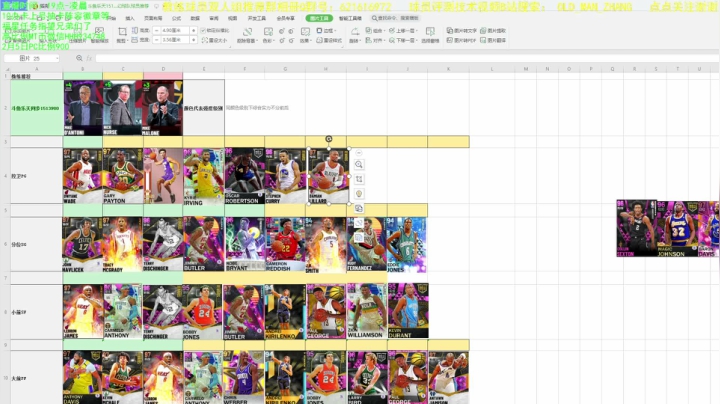Click the cell labeled 颜色代表强度梯度

(x=203, y=108)
